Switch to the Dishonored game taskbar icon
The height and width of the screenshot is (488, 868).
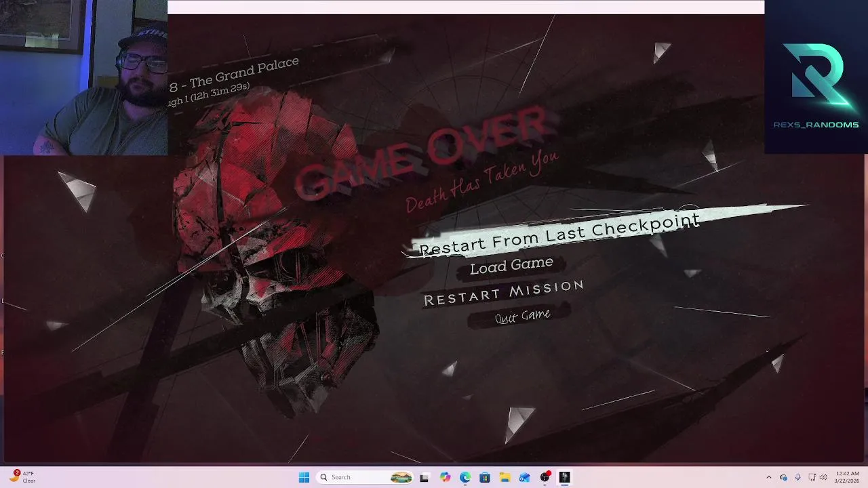564,477
